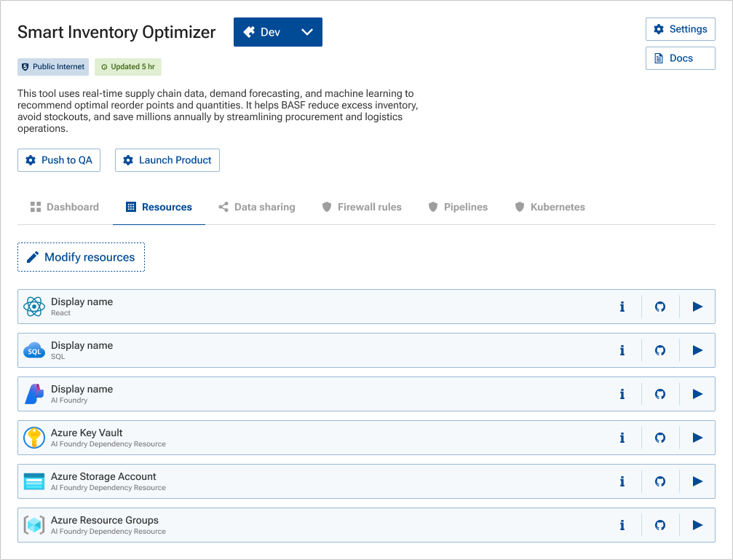Image resolution: width=733 pixels, height=560 pixels.
Task: Click info icon for Azure Storage Account
Action: point(622,481)
